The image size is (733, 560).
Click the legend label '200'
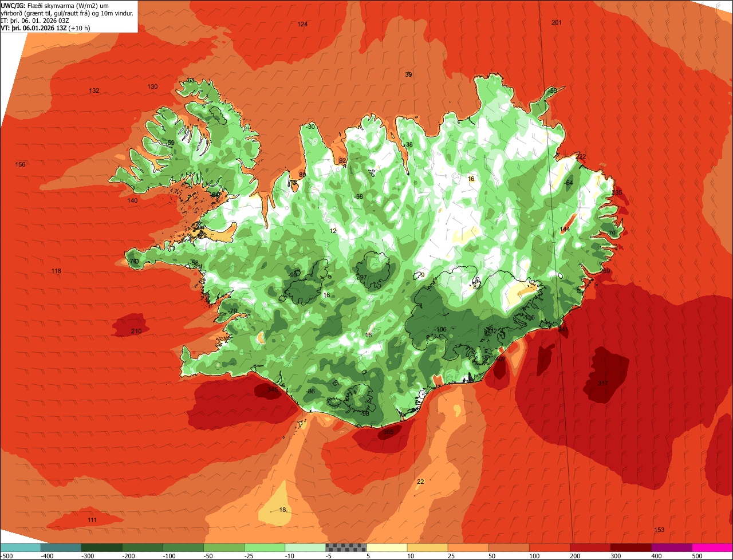tap(575, 556)
